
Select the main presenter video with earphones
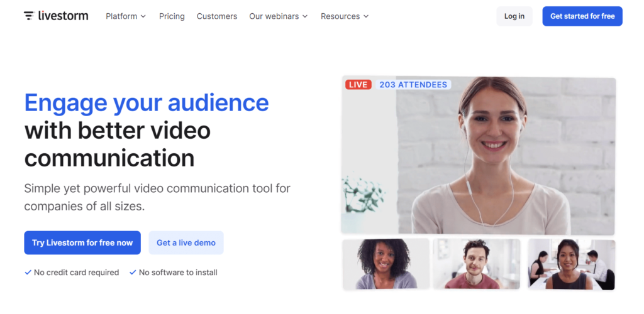(x=479, y=155)
